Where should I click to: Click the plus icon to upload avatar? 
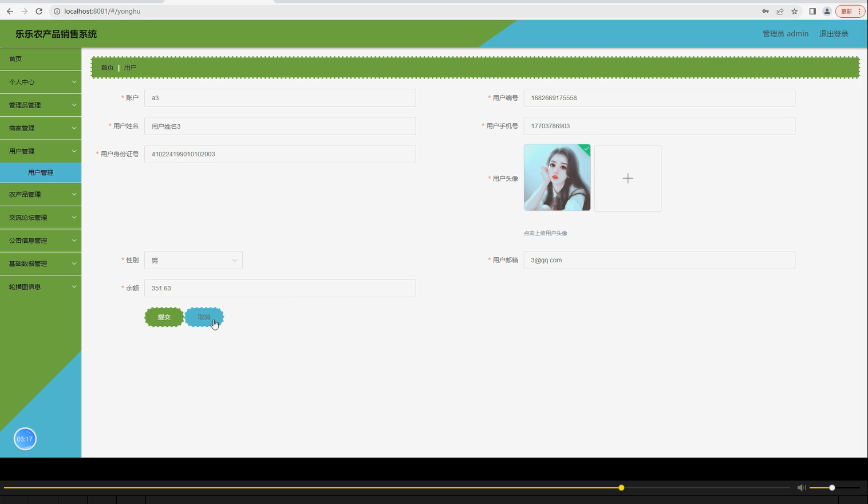tap(628, 178)
